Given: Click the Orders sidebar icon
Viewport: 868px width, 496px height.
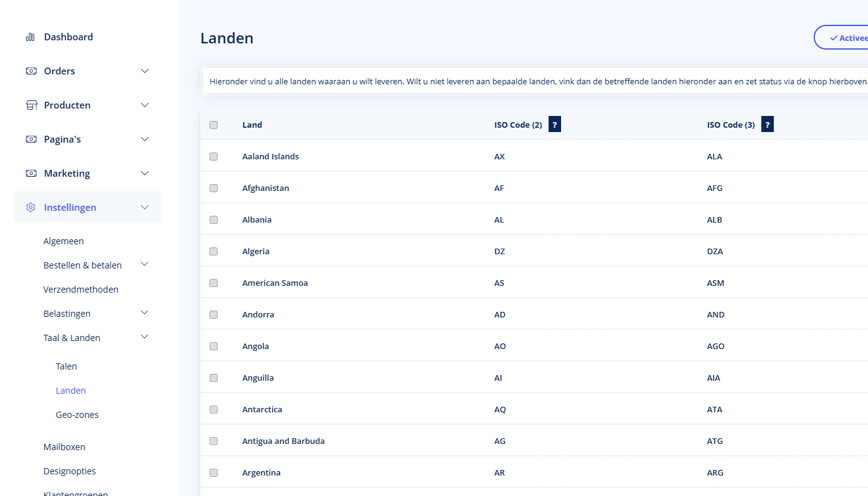Looking at the screenshot, I should 30,71.
